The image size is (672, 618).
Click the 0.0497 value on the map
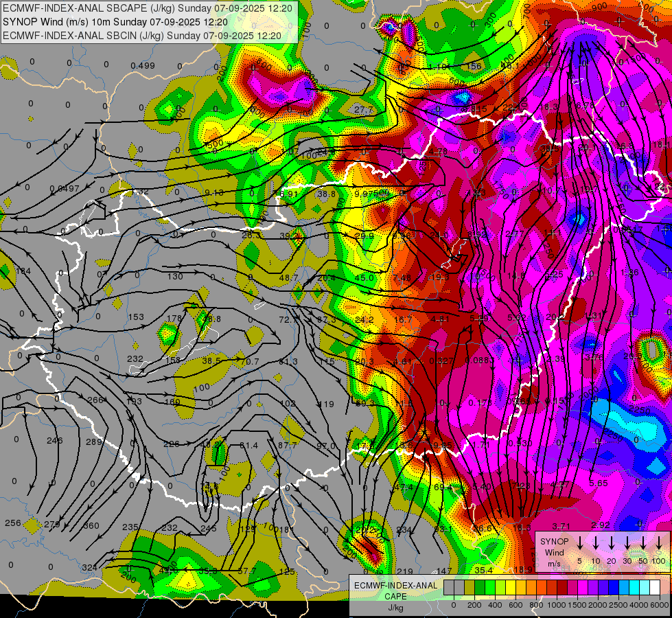tap(65, 189)
